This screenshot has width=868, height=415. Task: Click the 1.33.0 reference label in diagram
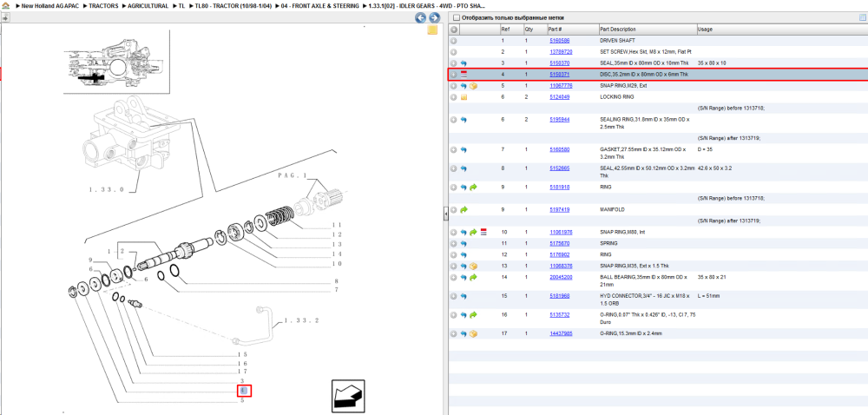tap(106, 190)
